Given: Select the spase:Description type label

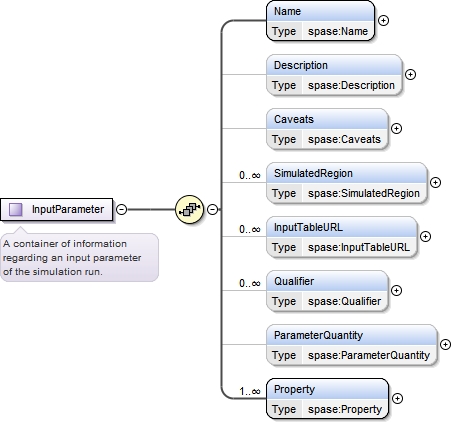Looking at the screenshot, I should click(351, 85).
